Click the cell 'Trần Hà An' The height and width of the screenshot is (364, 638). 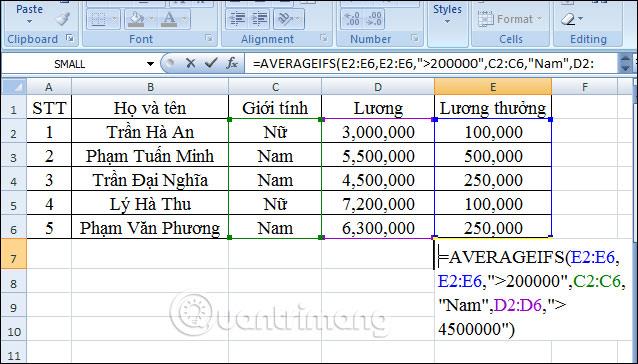[150, 131]
